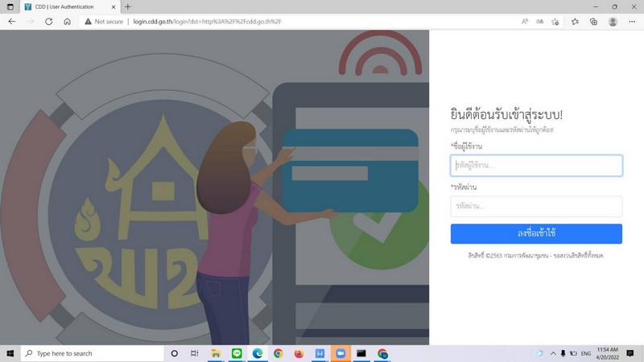The height and width of the screenshot is (362, 644).
Task: Open the browser home page
Action: [68, 22]
